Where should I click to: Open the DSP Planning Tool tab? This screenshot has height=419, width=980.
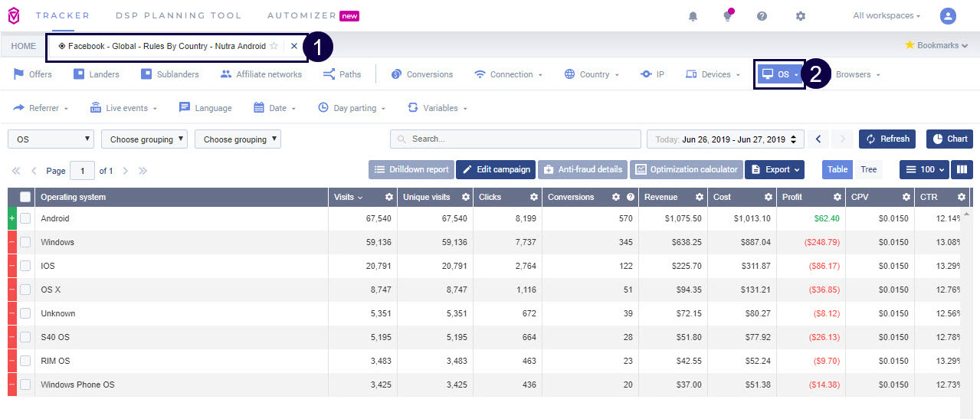(179, 15)
